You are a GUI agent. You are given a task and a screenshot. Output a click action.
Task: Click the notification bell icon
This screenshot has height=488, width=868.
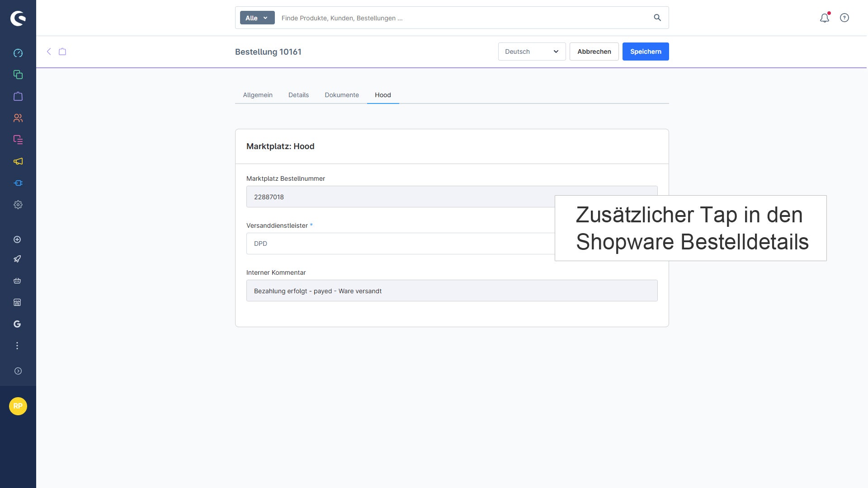coord(825,18)
